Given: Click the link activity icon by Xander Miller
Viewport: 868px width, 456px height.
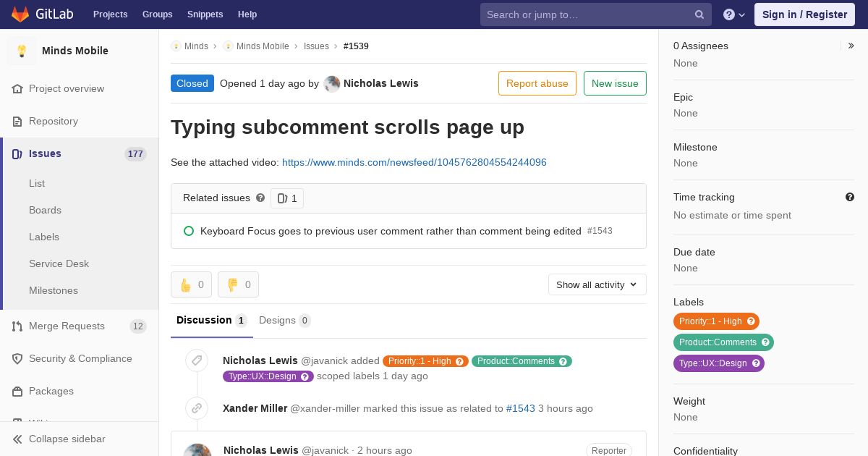Looking at the screenshot, I should point(197,408).
